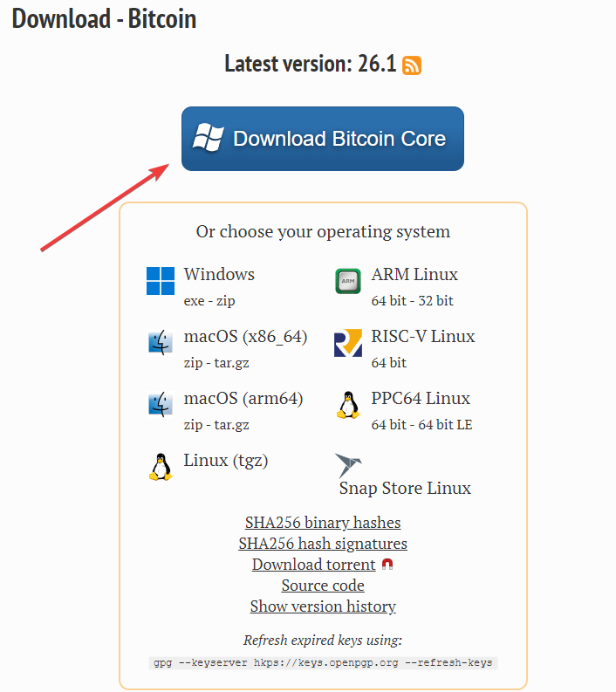Screen dimensions: 616x692
Task: Download the Windows zip archive
Action: click(x=225, y=301)
